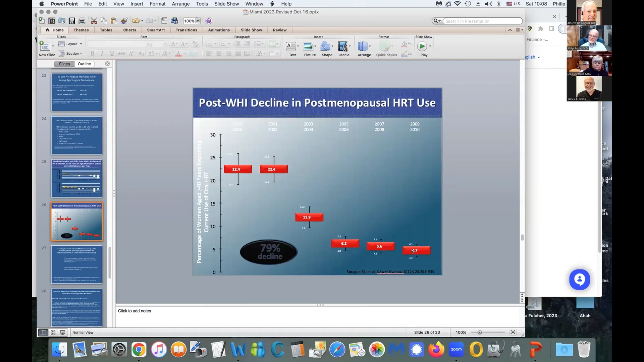Switch to Normal view status icon

pyautogui.click(x=43, y=333)
